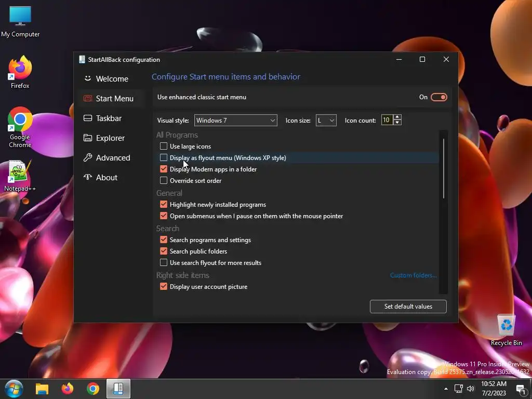Image resolution: width=532 pixels, height=399 pixels.
Task: Uncheck Display Modern apps in a folder
Action: click(164, 169)
